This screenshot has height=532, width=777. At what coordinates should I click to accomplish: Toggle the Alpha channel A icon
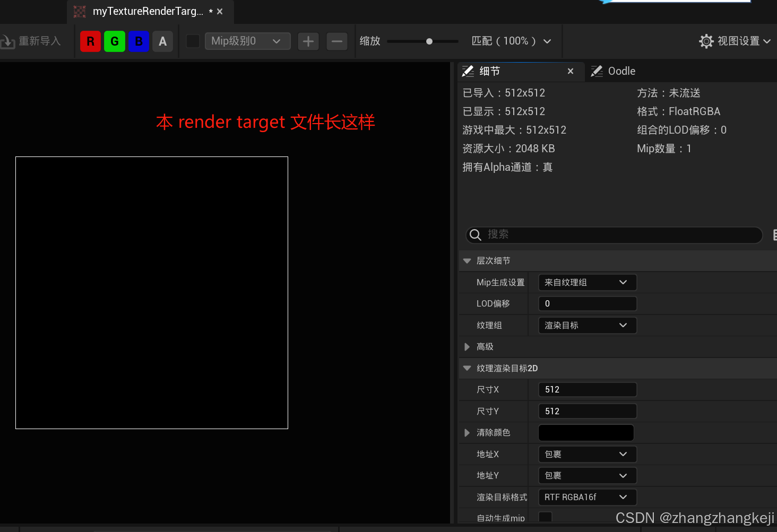coord(162,41)
